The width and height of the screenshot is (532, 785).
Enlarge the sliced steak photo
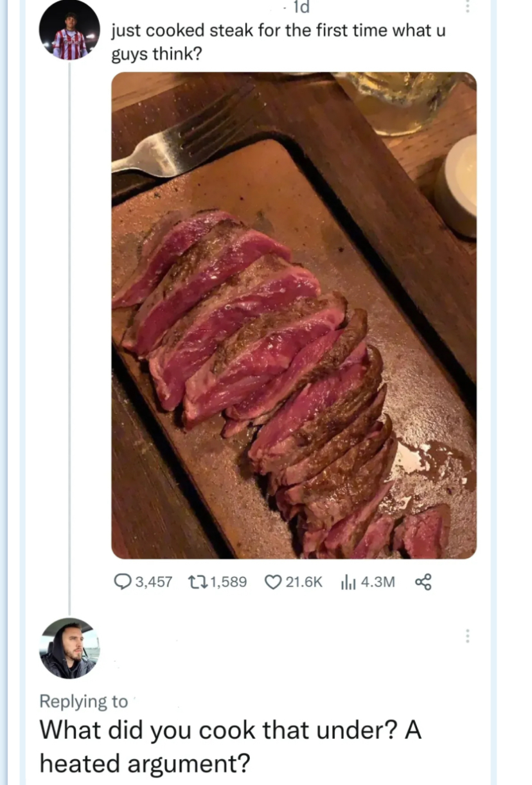pyautogui.click(x=294, y=360)
